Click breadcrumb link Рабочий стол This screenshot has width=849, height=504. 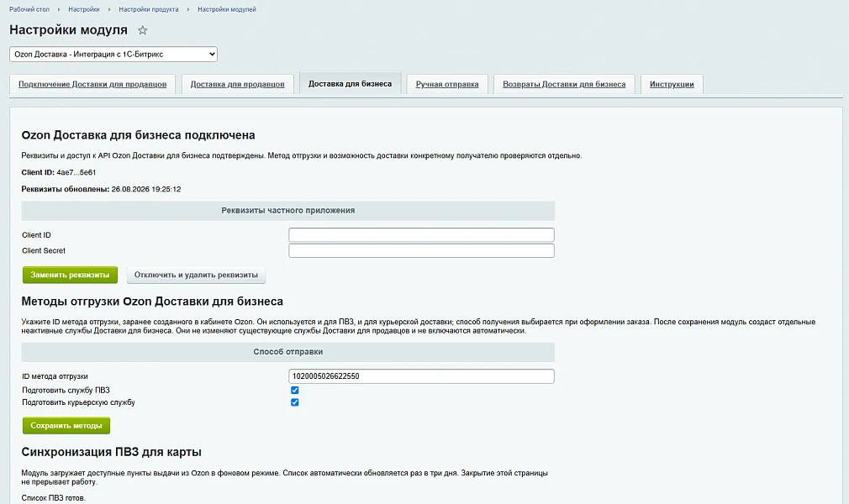pos(29,9)
